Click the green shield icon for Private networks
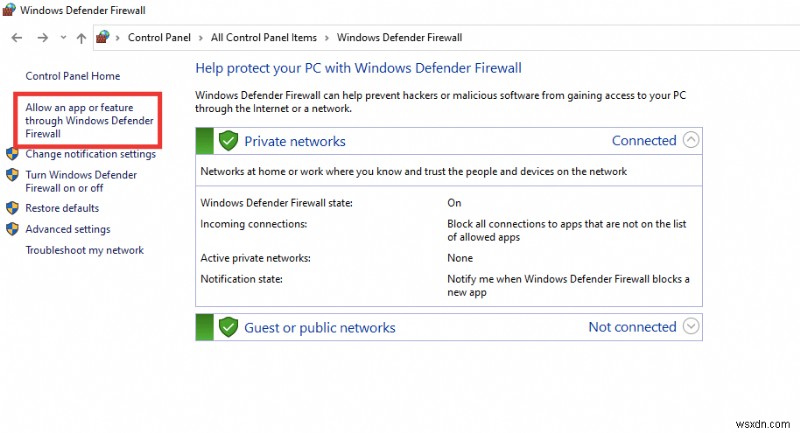The height and width of the screenshot is (433, 800). (x=228, y=141)
